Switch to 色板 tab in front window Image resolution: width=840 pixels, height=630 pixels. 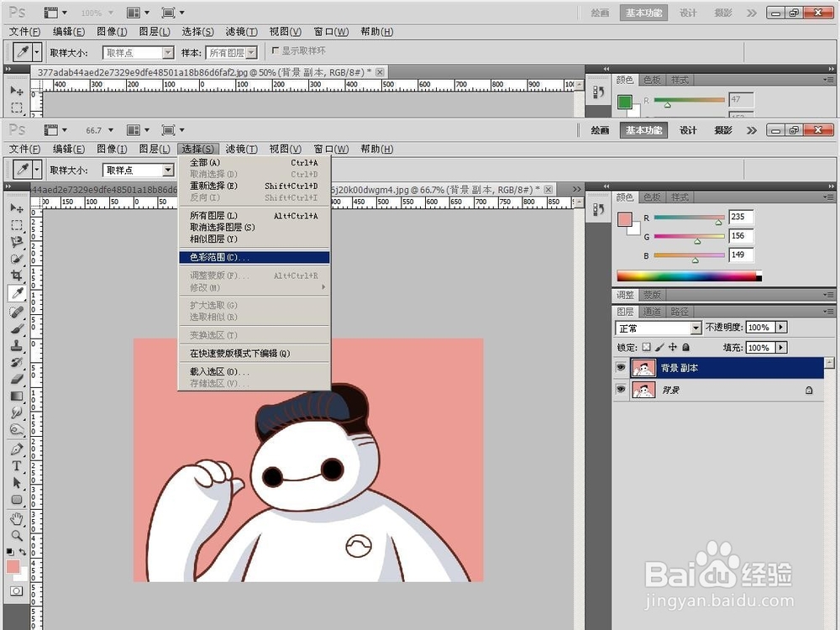(x=652, y=197)
